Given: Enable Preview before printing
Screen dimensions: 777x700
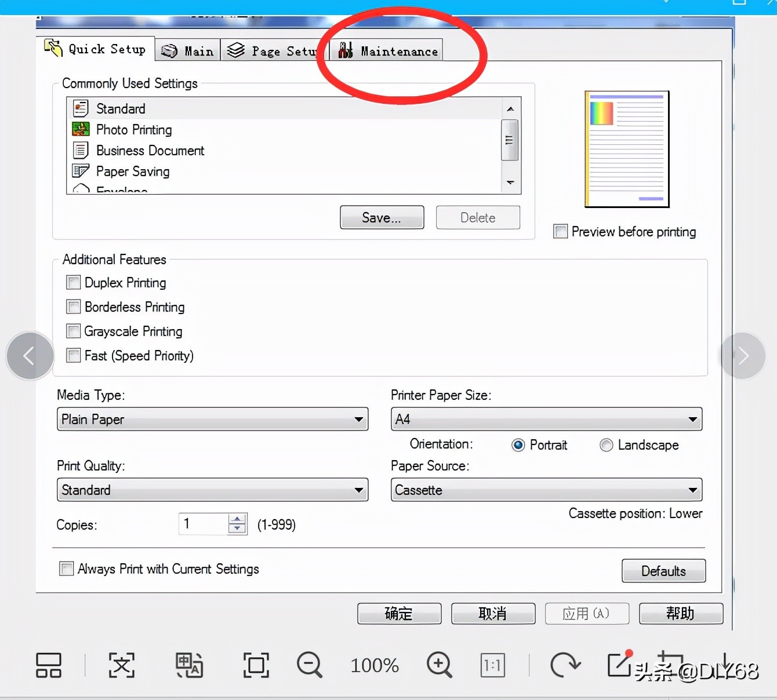Looking at the screenshot, I should point(561,232).
